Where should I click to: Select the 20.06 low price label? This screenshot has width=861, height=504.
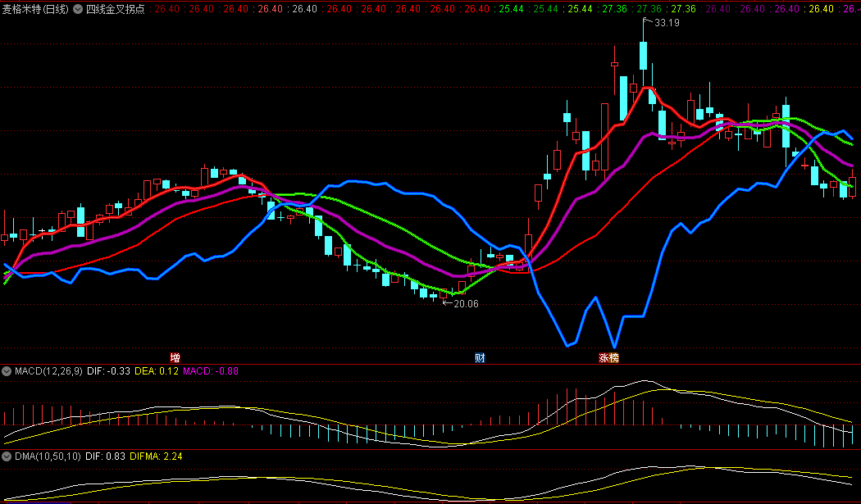[466, 303]
